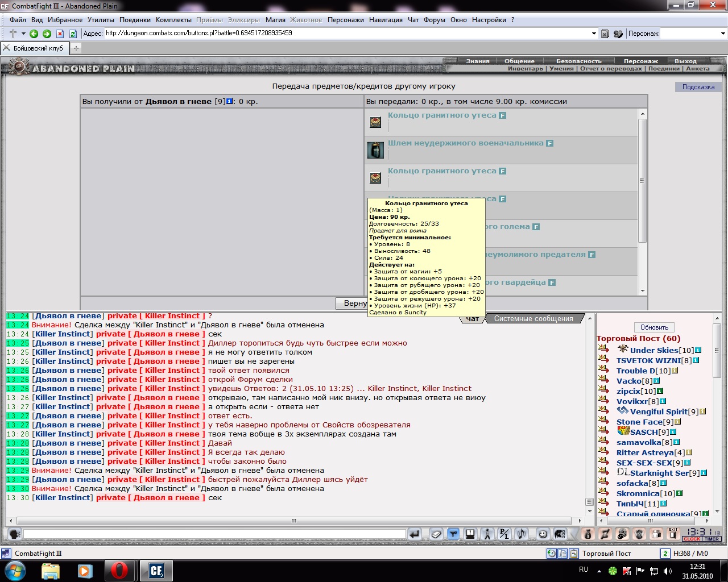Image resolution: width=728 pixels, height=582 pixels.
Task: Click the Выход header button
Action: click(685, 61)
